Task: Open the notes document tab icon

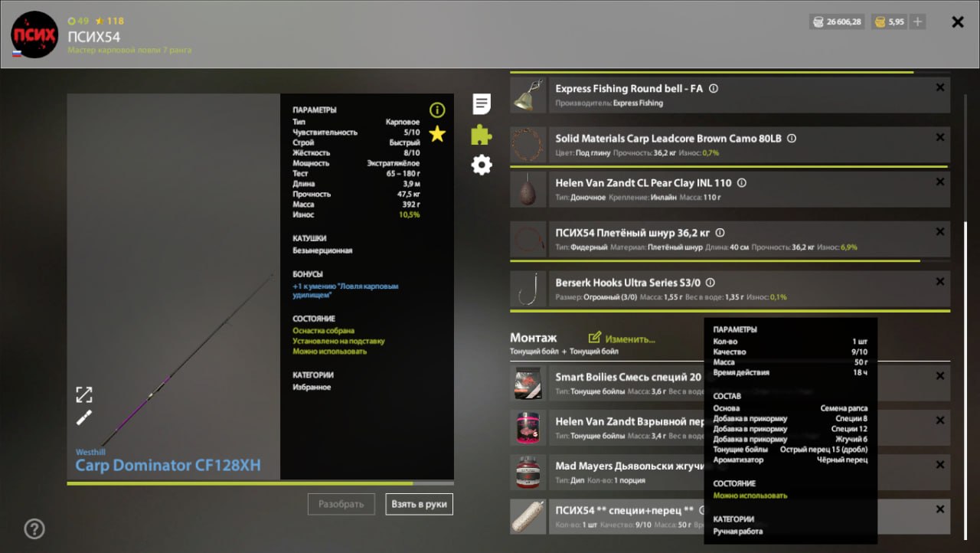Action: [482, 104]
